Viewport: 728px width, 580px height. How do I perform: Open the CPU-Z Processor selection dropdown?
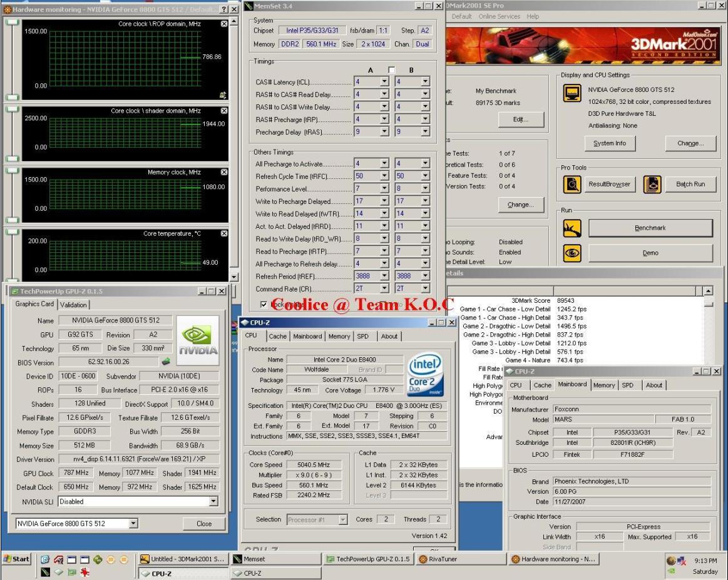point(342,520)
